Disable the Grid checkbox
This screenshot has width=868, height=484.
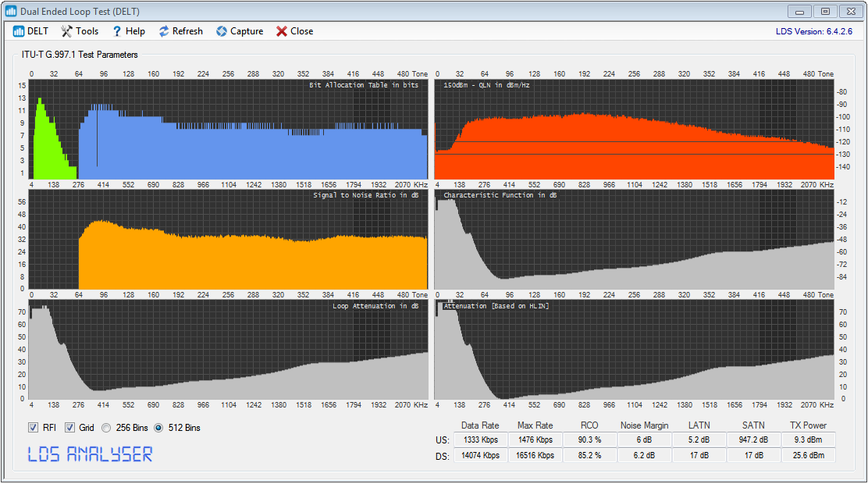[x=69, y=428]
